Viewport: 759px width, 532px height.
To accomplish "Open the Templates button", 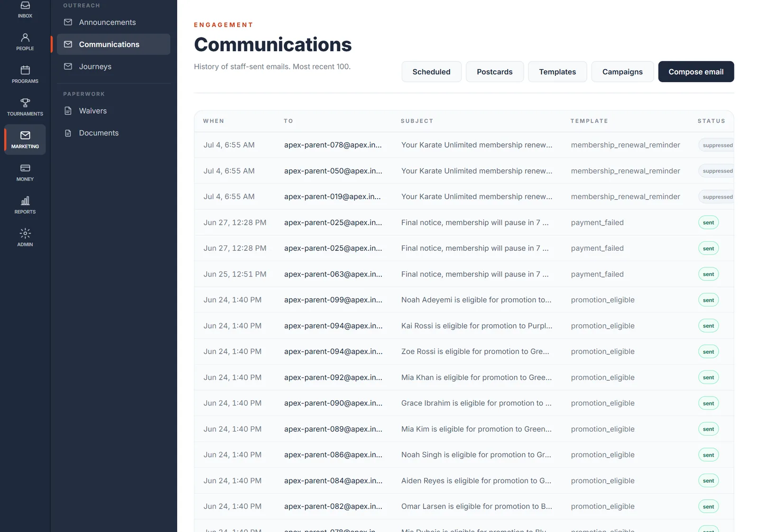I will (x=557, y=72).
